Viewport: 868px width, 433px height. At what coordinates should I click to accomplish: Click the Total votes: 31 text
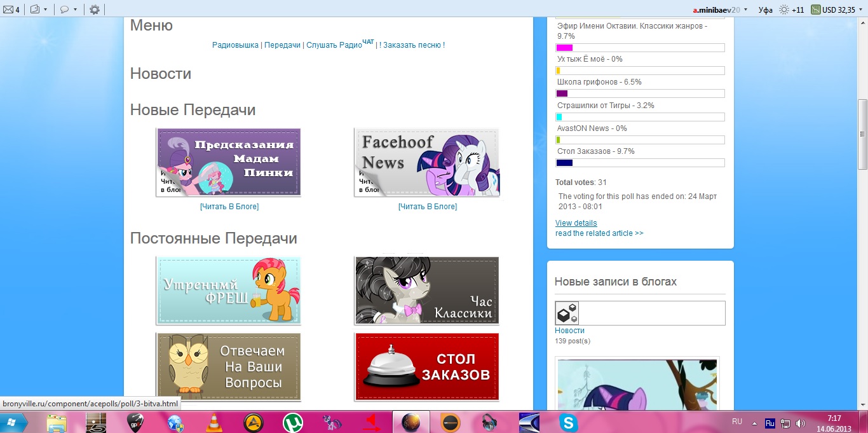pos(581,182)
